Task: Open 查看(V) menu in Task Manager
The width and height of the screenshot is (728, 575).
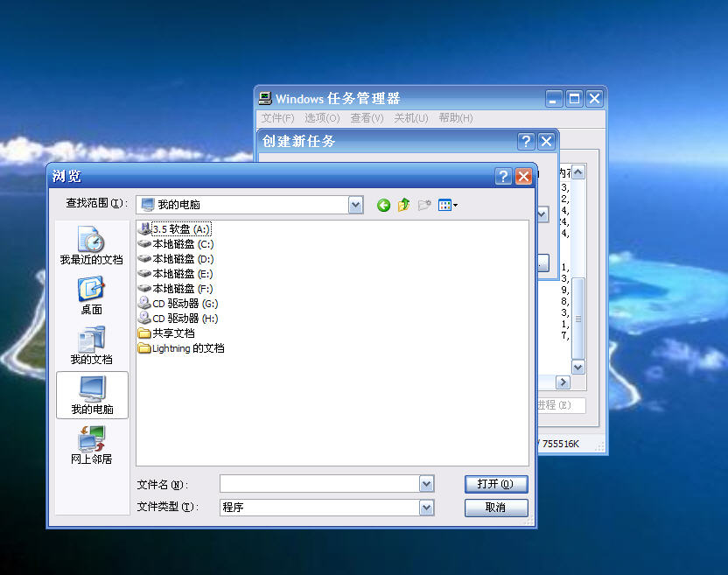Action: pos(367,118)
